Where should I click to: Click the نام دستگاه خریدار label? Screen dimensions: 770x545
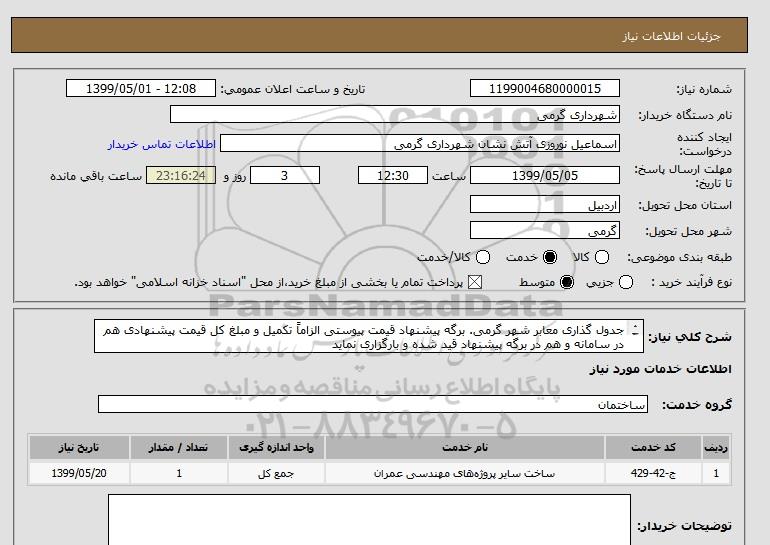pyautogui.click(x=685, y=115)
